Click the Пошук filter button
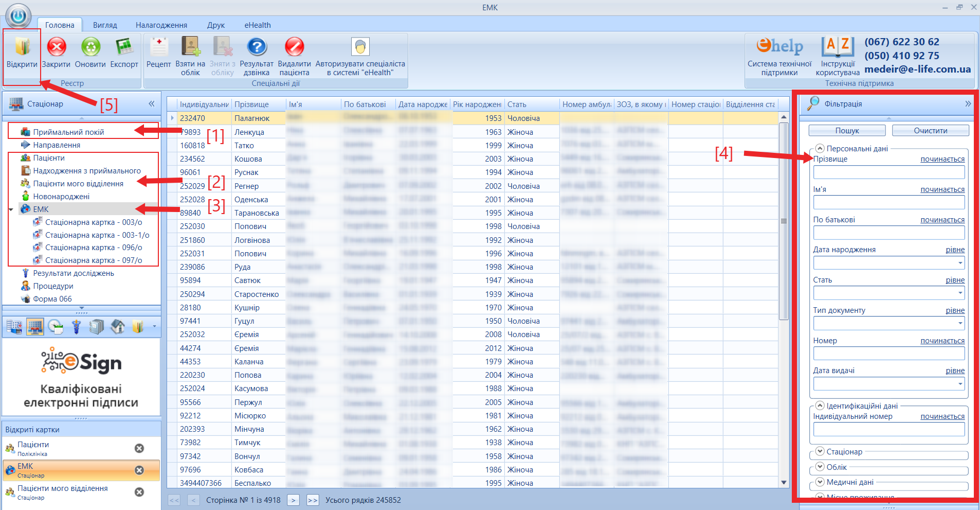Screen dimensions: 980x510 coord(847,131)
